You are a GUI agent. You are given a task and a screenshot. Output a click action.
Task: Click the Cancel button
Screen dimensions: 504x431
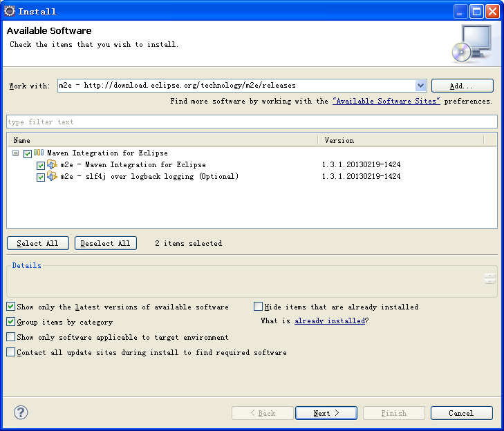click(x=462, y=413)
